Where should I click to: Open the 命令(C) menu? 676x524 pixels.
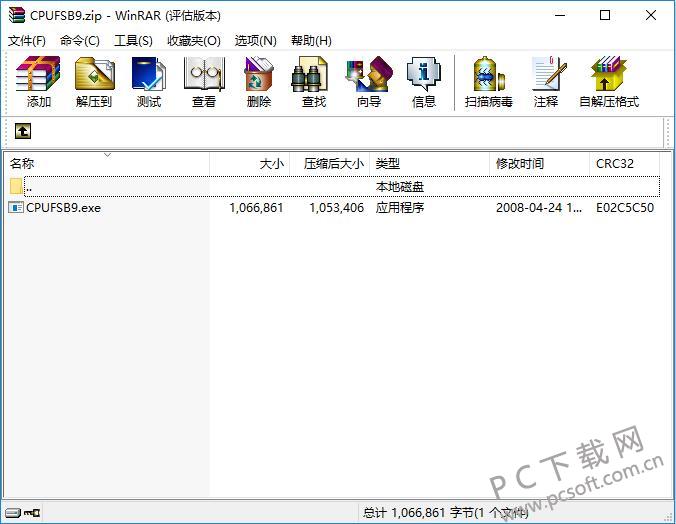click(80, 41)
